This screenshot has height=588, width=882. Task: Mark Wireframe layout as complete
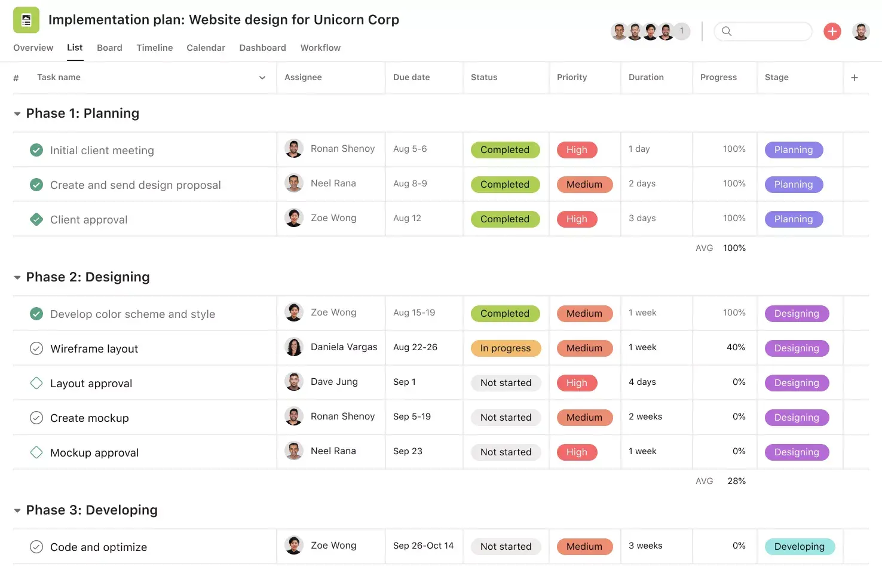click(36, 348)
